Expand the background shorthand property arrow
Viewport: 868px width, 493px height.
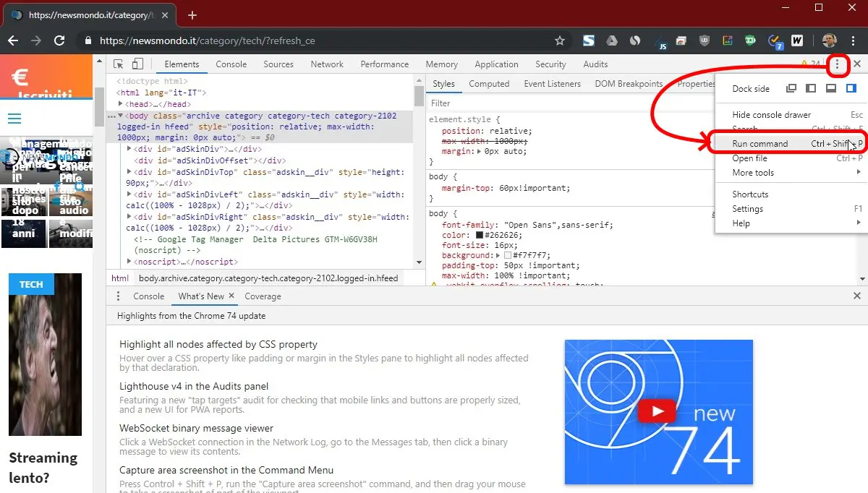498,255
